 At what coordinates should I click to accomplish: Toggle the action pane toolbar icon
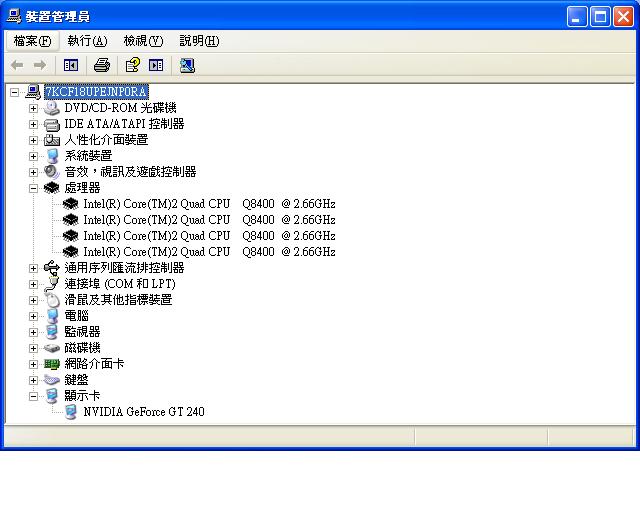tap(156, 65)
